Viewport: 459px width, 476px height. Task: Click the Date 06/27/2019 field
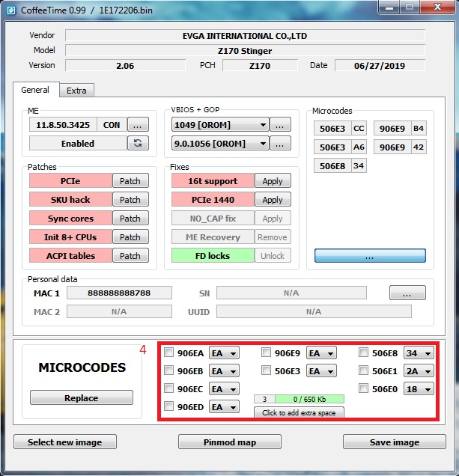(380, 66)
